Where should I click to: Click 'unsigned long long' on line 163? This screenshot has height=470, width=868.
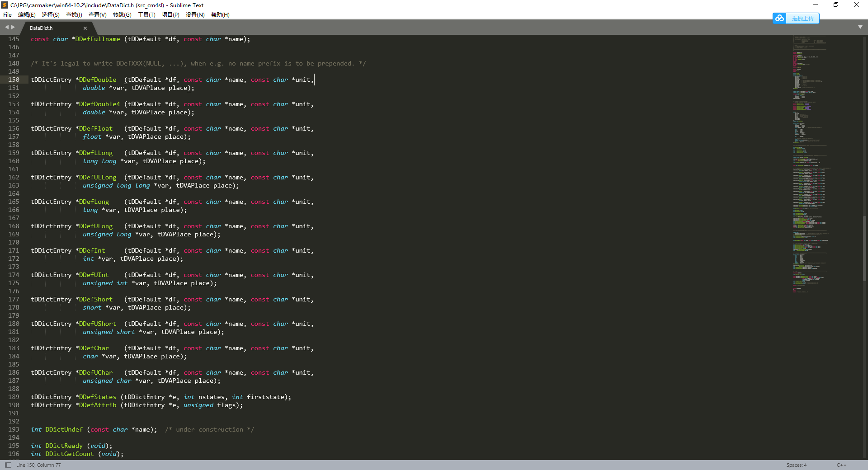(116, 186)
